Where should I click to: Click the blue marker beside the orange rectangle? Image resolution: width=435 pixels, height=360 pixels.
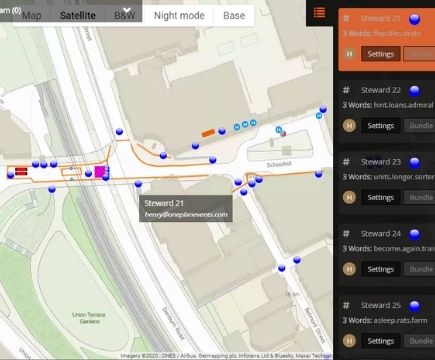[x=222, y=131]
